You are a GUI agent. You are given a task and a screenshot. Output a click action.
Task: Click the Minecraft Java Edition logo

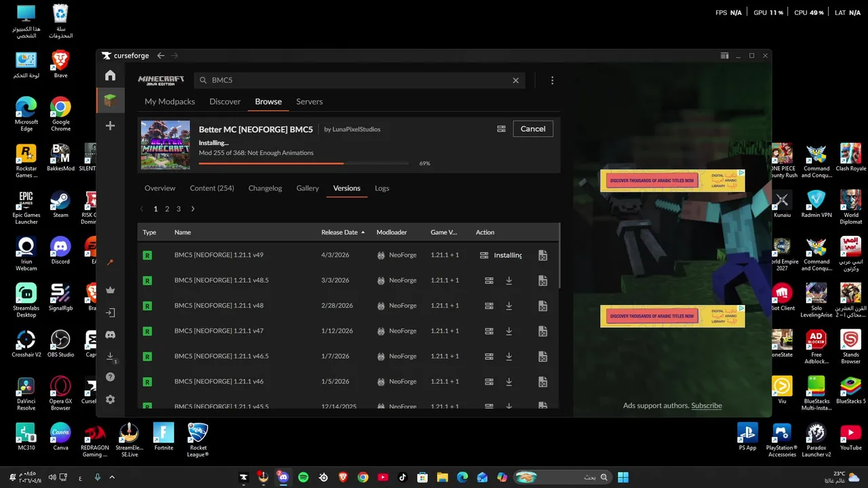161,80
